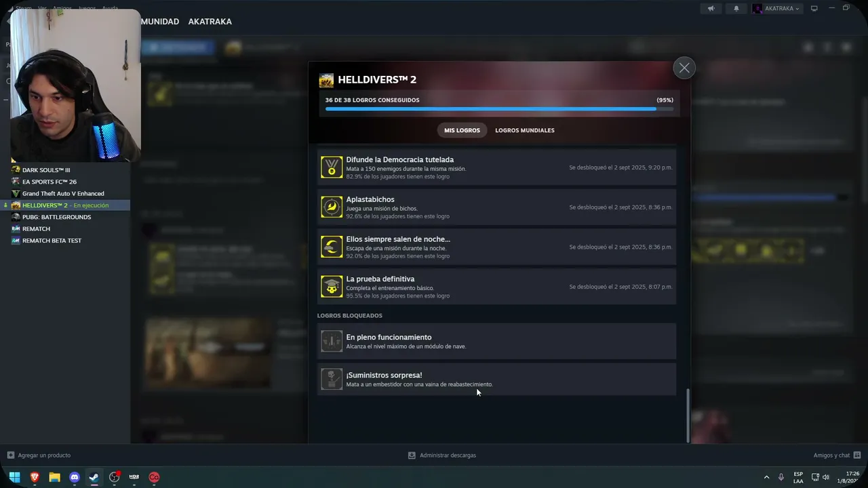Click the 36 DE 38 LOGROS CONSEGUIDOS text
Screen dimensions: 868x488
[372, 100]
